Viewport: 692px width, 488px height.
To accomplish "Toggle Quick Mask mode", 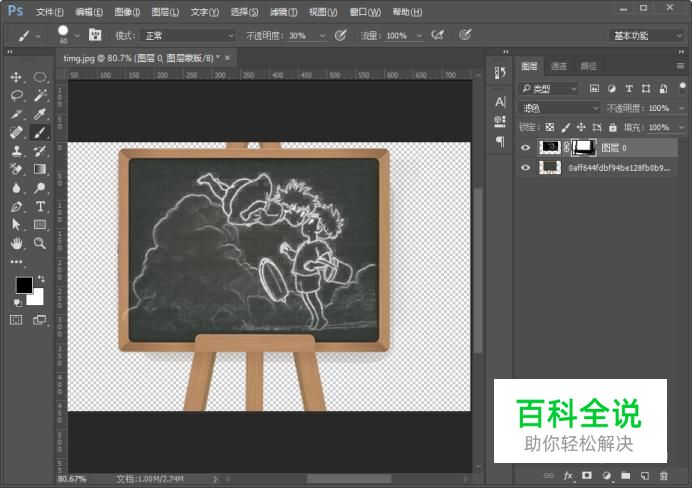I will point(16,320).
